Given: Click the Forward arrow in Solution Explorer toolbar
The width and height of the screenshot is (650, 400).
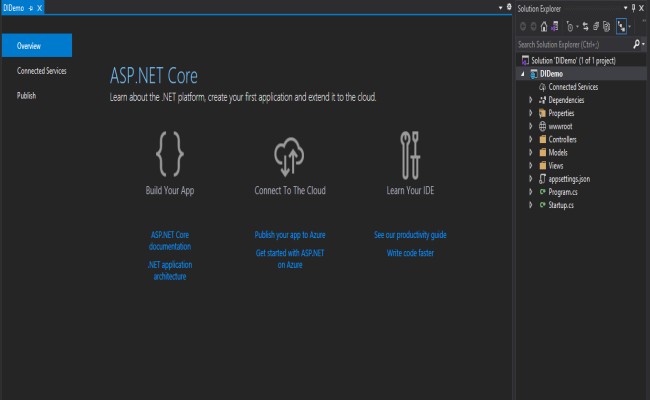Looking at the screenshot, I should click(x=533, y=27).
